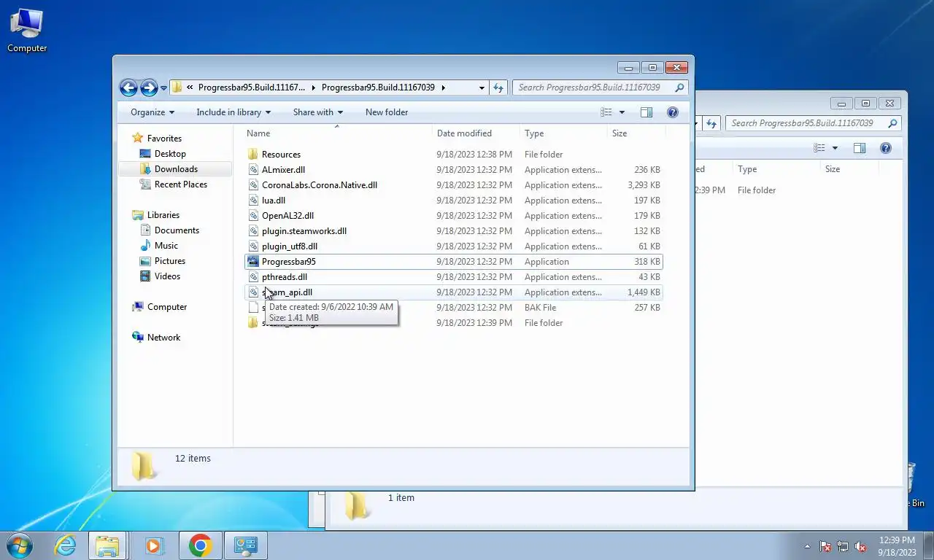Image resolution: width=934 pixels, height=560 pixels.
Task: Open Downloads in the navigation pane
Action: coord(176,169)
